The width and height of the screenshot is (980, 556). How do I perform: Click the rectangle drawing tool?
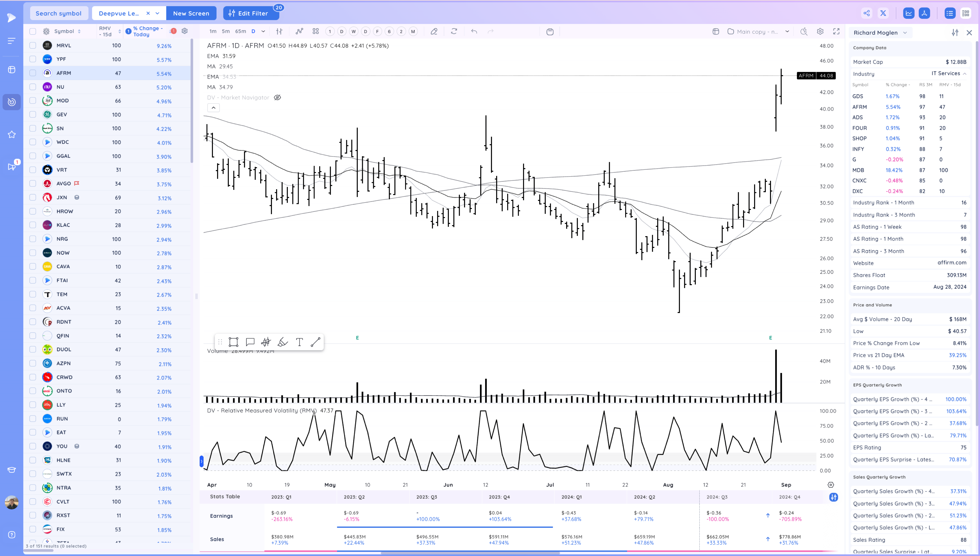click(233, 342)
